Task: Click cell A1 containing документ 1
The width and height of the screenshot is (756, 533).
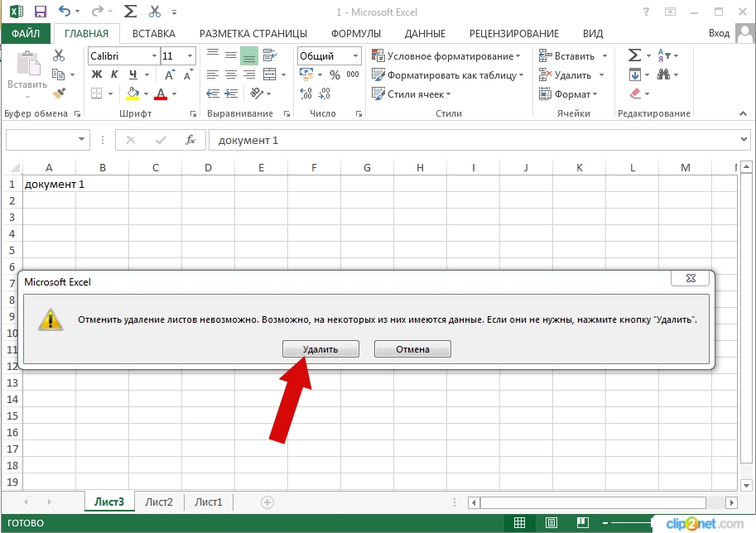Action: coord(49,184)
